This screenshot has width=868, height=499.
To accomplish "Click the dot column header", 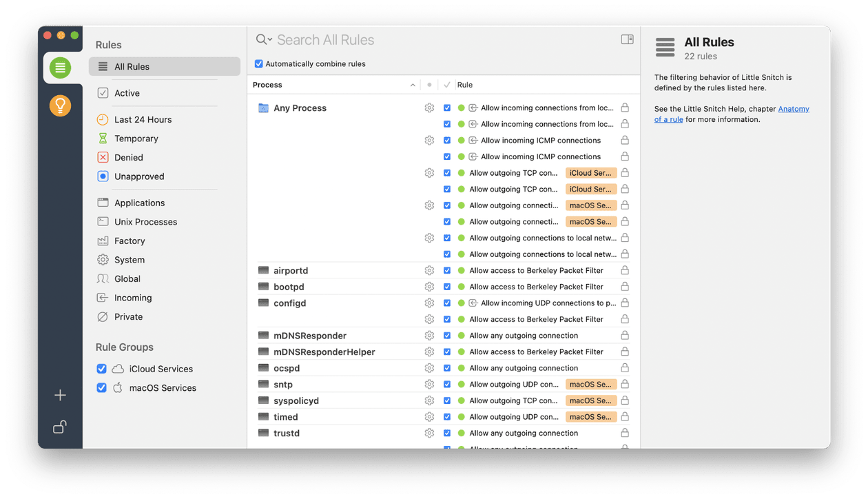I will point(429,85).
